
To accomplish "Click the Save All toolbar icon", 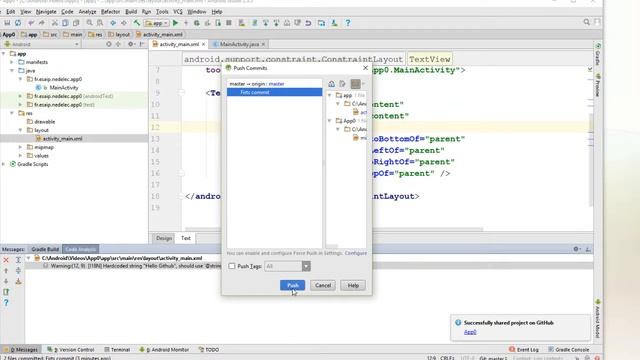I will 7,23.
